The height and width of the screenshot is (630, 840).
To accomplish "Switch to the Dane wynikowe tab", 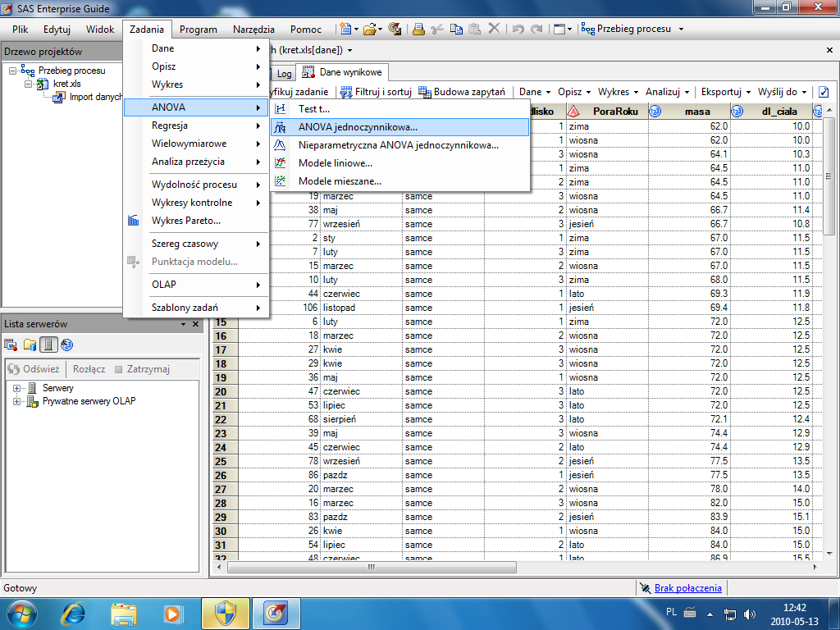I will pos(344,72).
